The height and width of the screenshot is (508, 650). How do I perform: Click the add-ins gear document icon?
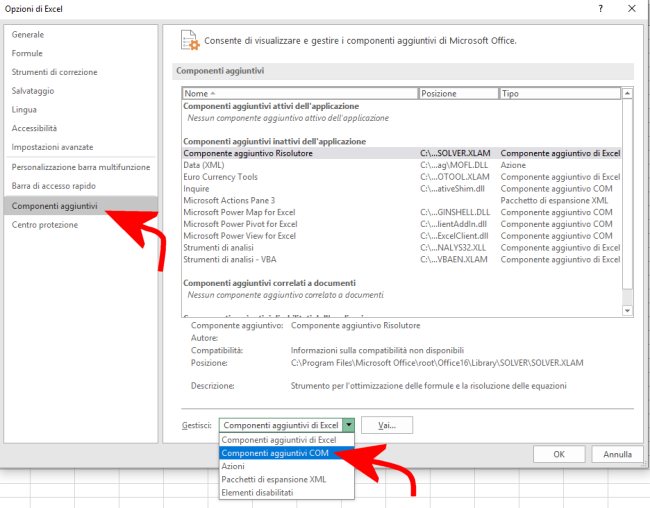pyautogui.click(x=190, y=40)
